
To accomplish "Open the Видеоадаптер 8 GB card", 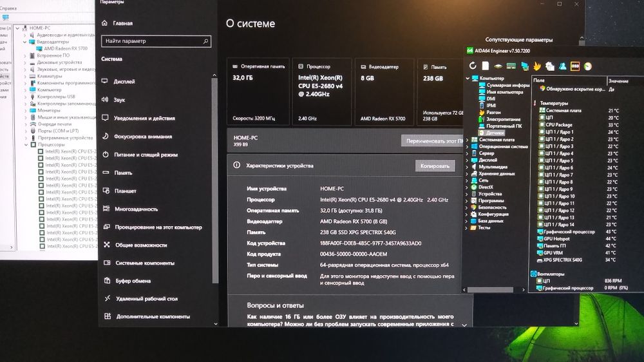I will click(384, 92).
